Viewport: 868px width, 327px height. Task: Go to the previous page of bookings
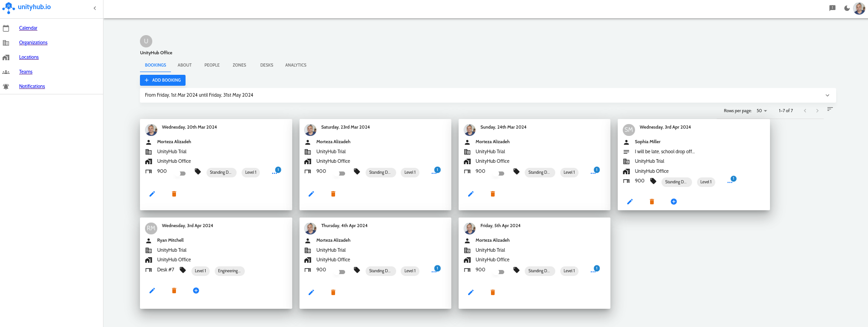805,111
